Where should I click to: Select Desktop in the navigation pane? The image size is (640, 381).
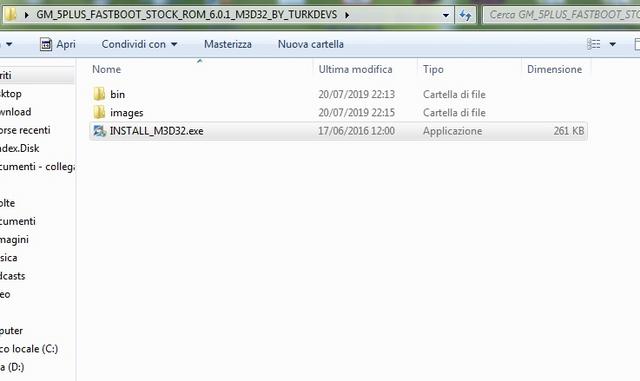coord(11,94)
